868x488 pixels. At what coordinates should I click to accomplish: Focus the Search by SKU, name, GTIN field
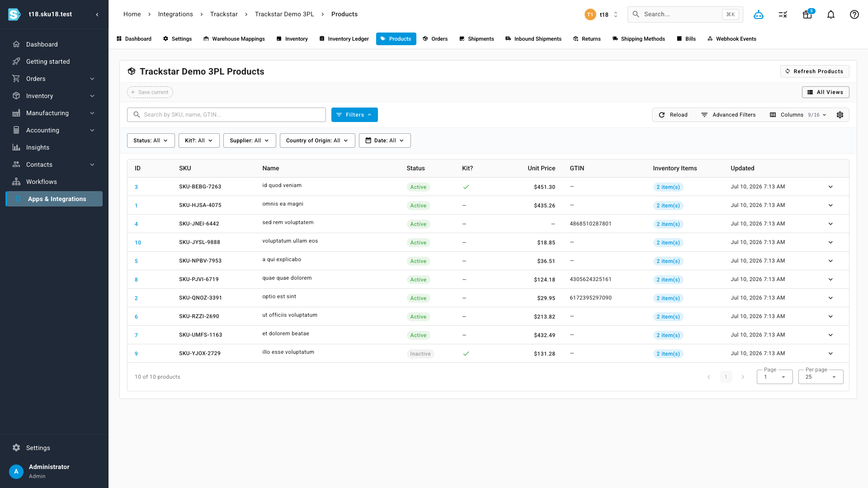[226, 115]
